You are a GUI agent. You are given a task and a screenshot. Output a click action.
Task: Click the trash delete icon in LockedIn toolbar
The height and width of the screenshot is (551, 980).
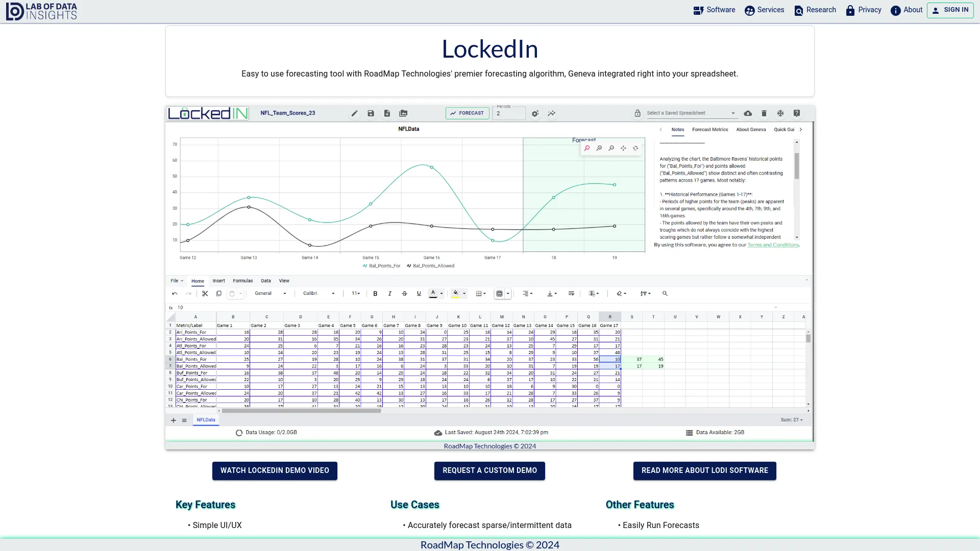(x=764, y=113)
